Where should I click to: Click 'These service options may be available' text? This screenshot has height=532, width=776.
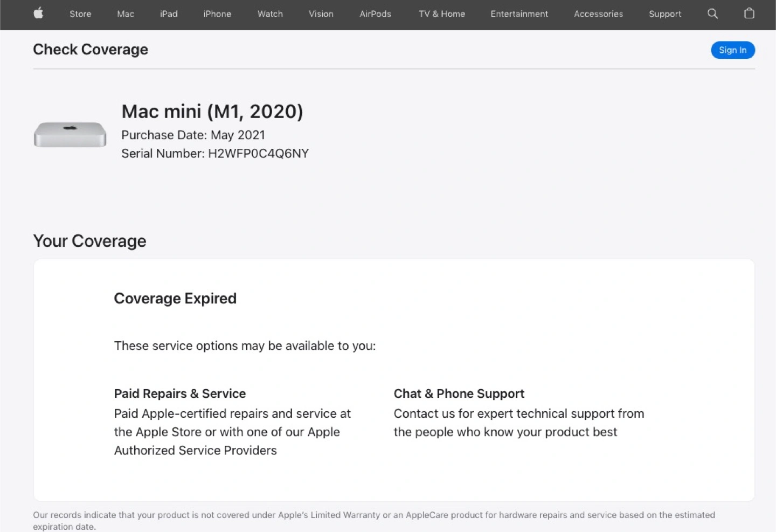[x=245, y=346]
